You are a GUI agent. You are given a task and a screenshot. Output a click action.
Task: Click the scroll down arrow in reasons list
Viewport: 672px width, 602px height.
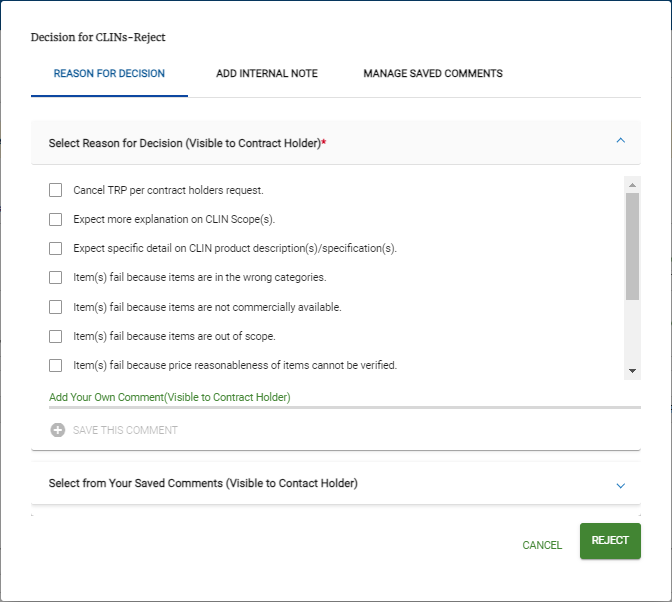coord(632,371)
